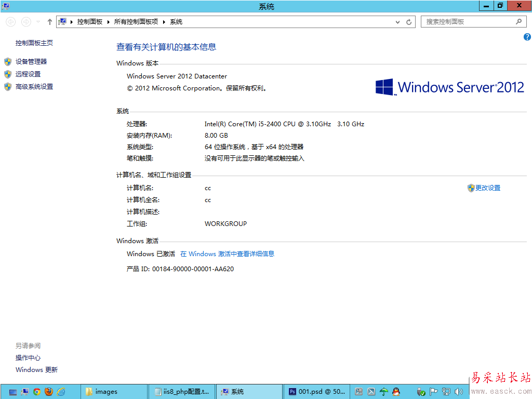Launch Firefox from taskbar
The height and width of the screenshot is (399, 532).
pos(49,392)
